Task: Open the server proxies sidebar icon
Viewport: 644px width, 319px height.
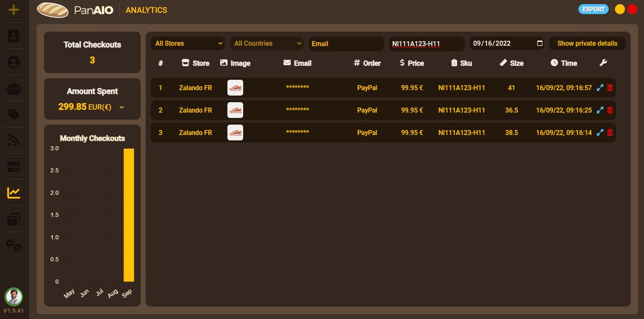Action: (14, 167)
